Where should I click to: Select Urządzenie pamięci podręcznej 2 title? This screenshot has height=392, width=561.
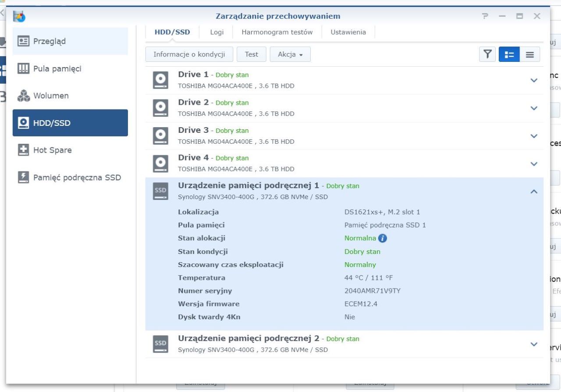point(249,339)
